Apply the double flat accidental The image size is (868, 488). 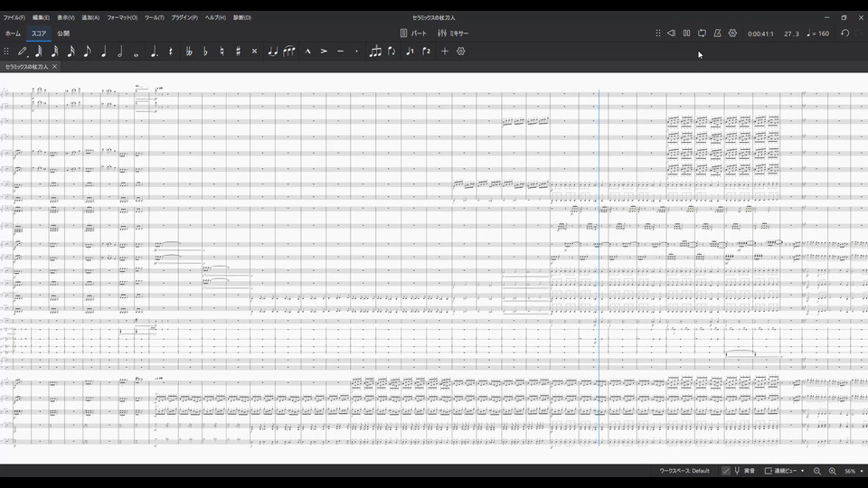point(189,52)
